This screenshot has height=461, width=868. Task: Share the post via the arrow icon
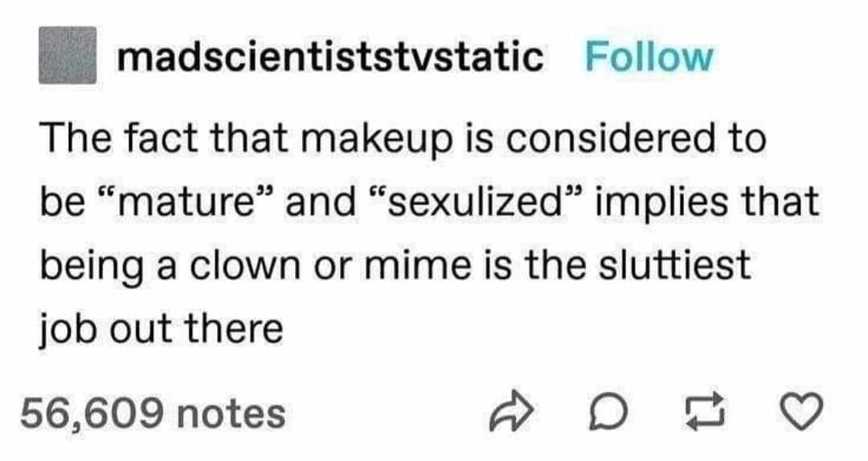point(511,412)
